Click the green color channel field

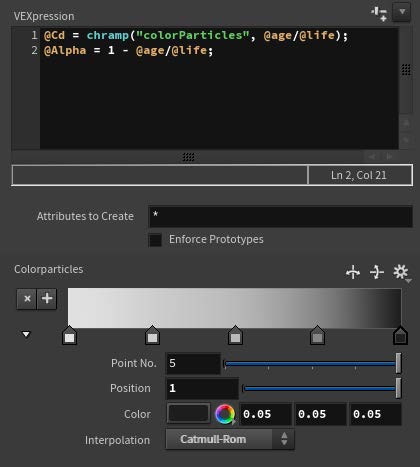coord(321,414)
